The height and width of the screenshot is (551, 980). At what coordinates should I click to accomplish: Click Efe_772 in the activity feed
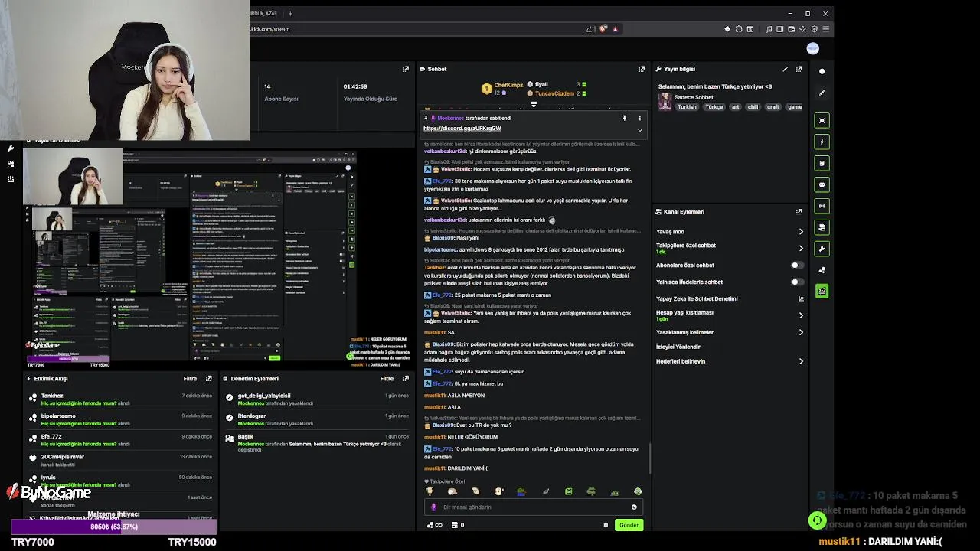click(51, 436)
